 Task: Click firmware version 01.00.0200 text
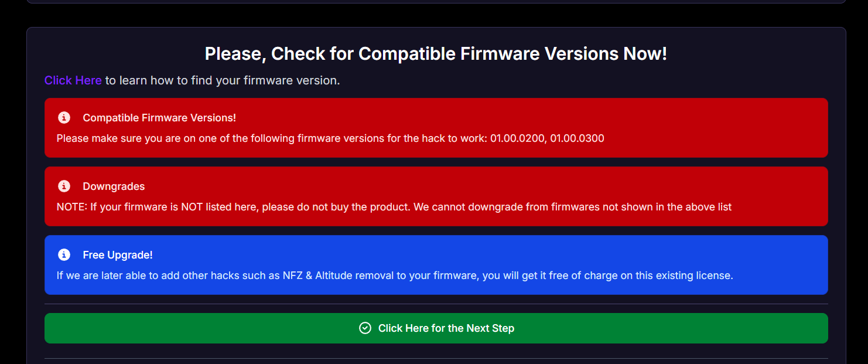(517, 139)
